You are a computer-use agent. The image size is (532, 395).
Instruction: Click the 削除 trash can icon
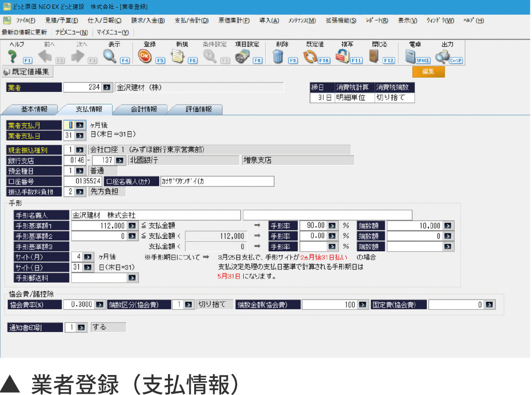tap(278, 56)
